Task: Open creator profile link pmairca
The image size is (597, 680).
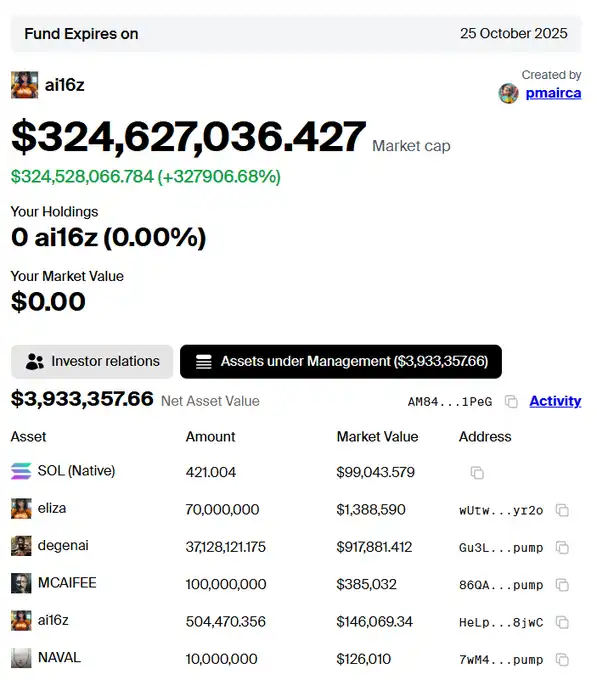Action: pos(553,93)
